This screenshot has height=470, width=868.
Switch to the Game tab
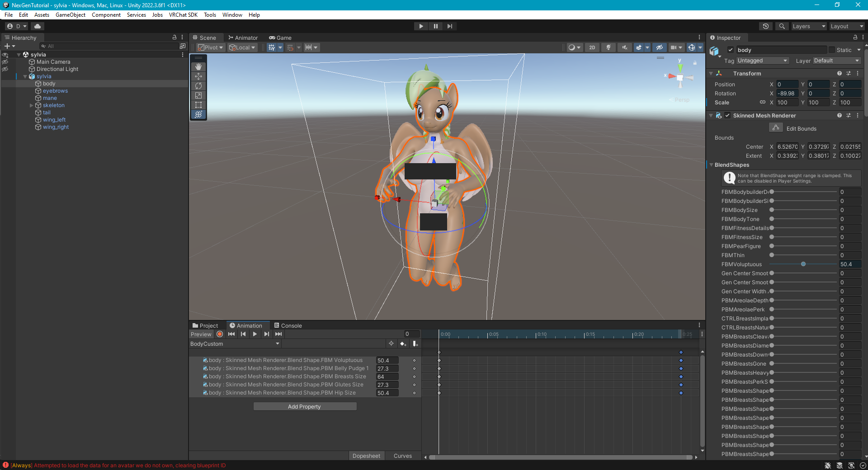click(x=280, y=38)
